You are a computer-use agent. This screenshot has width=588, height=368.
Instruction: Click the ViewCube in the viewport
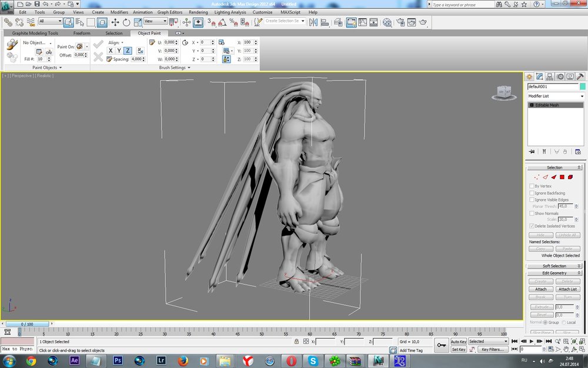click(x=504, y=92)
